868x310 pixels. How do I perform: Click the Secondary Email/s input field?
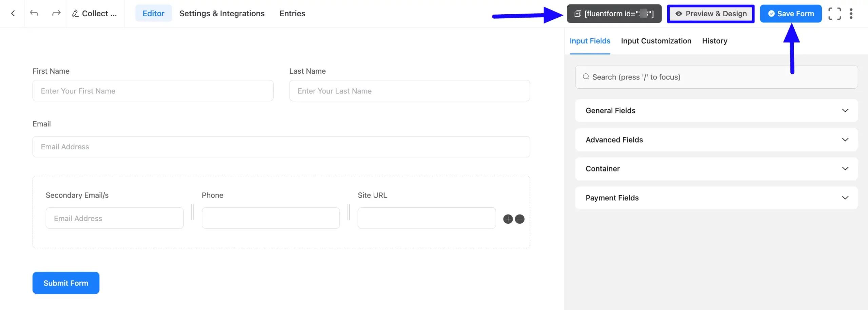(x=115, y=218)
